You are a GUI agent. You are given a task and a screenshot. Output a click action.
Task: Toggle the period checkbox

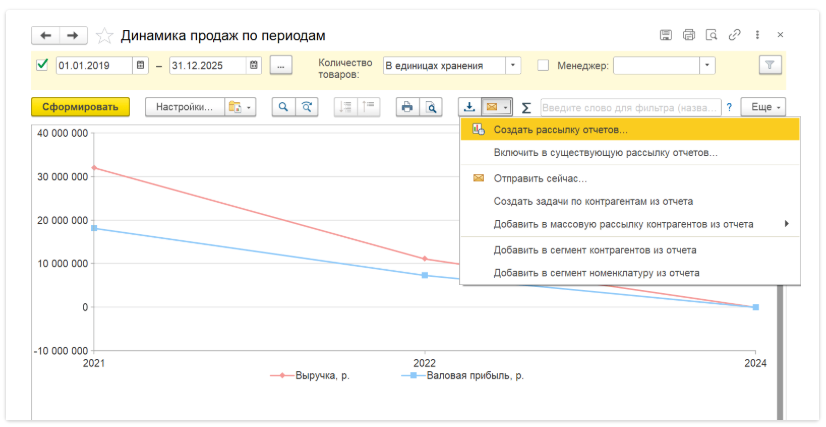pyautogui.click(x=42, y=65)
